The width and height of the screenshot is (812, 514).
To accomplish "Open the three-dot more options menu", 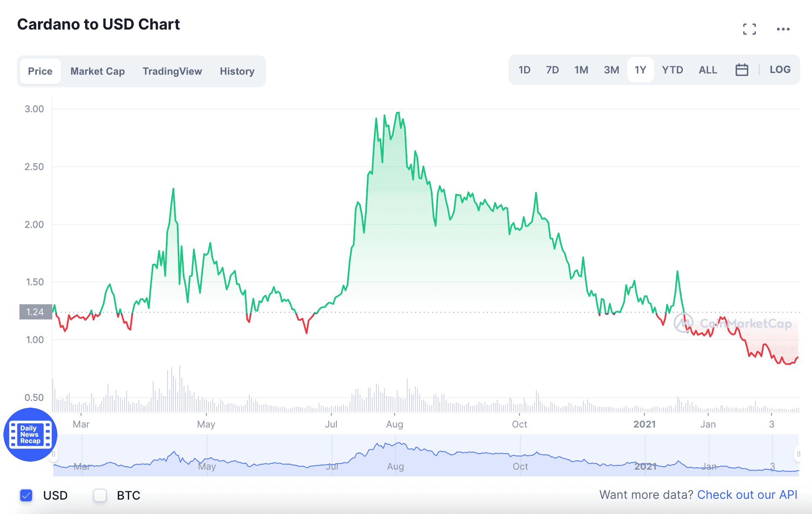I will 783,29.
